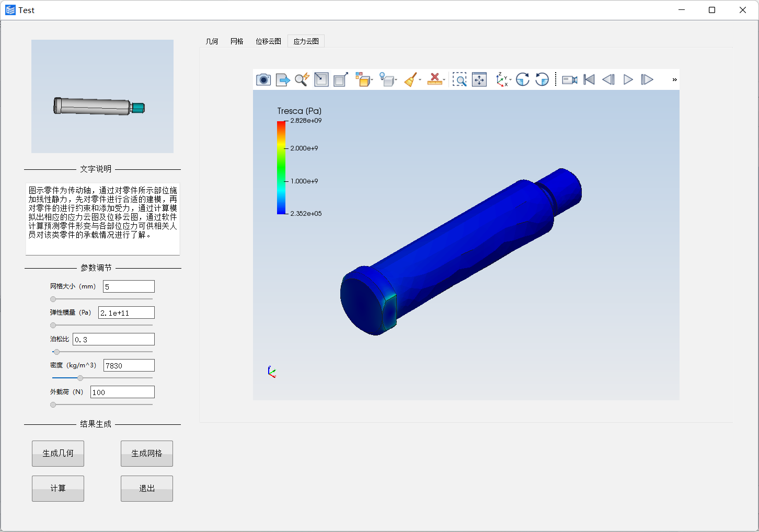Click the magnifier with lightning bolt icon

302,79
